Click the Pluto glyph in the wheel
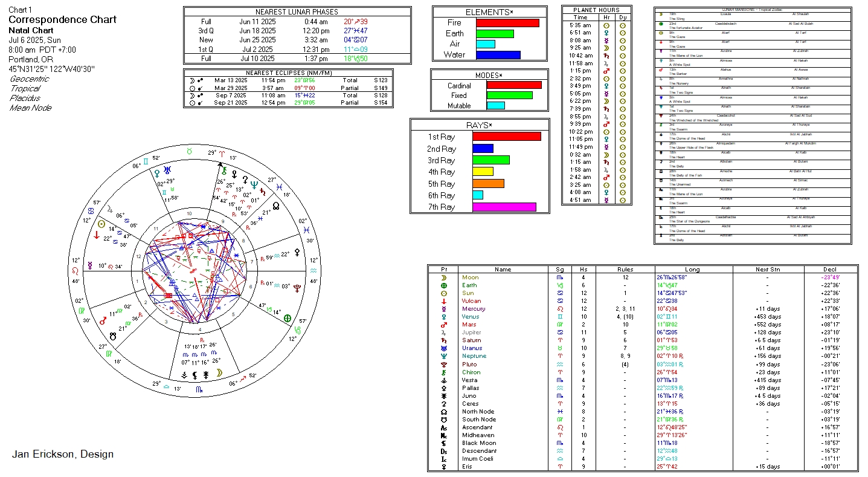 297,288
